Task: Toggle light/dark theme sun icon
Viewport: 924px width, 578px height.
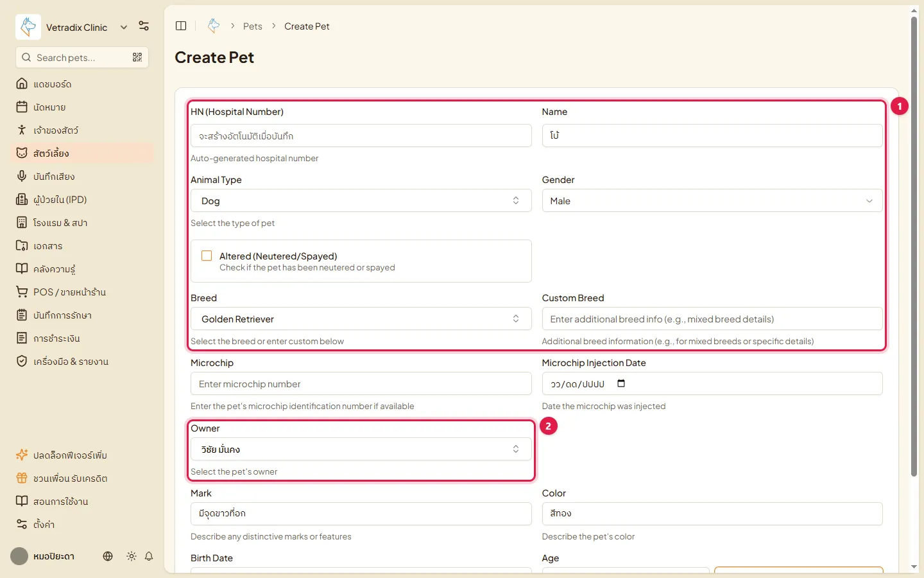Action: click(x=132, y=556)
